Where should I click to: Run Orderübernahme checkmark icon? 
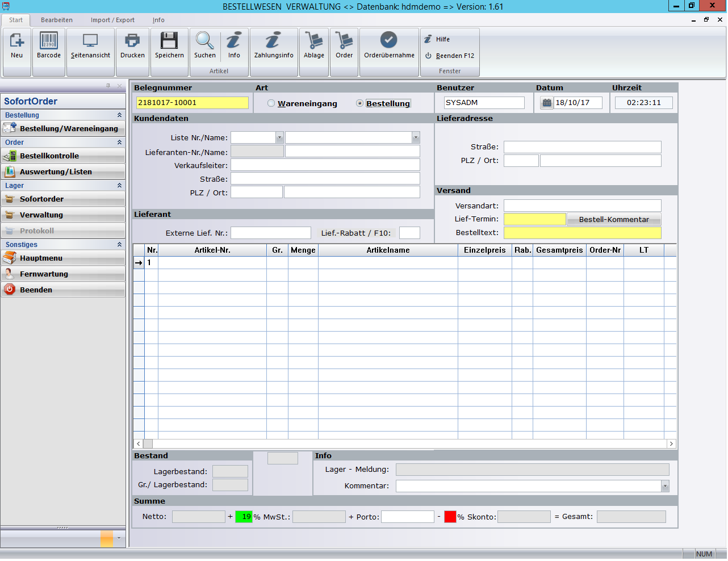[x=389, y=45]
